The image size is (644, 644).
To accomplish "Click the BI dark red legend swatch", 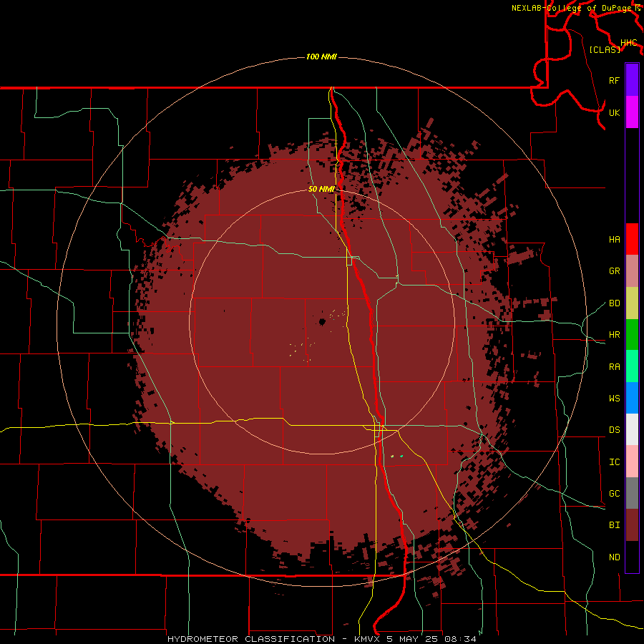I will point(632,525).
